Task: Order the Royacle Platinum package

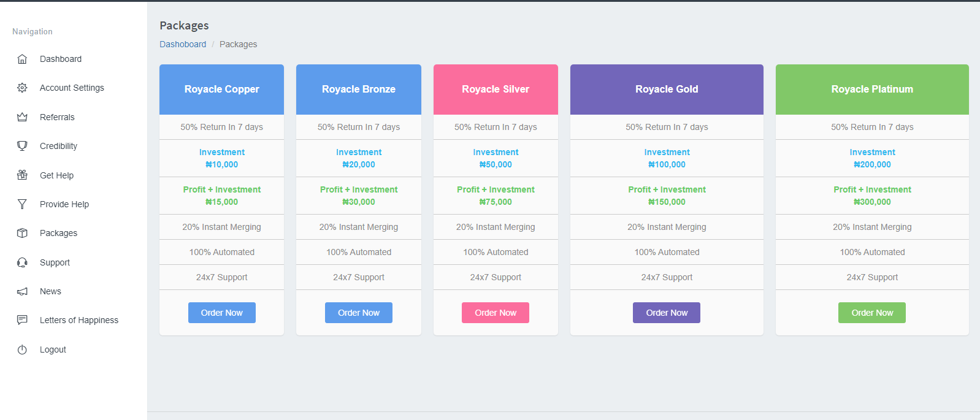Action: click(x=871, y=313)
